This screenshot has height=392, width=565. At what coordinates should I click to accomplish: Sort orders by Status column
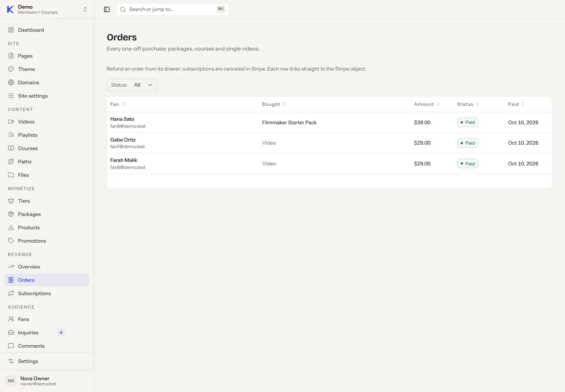[468, 104]
